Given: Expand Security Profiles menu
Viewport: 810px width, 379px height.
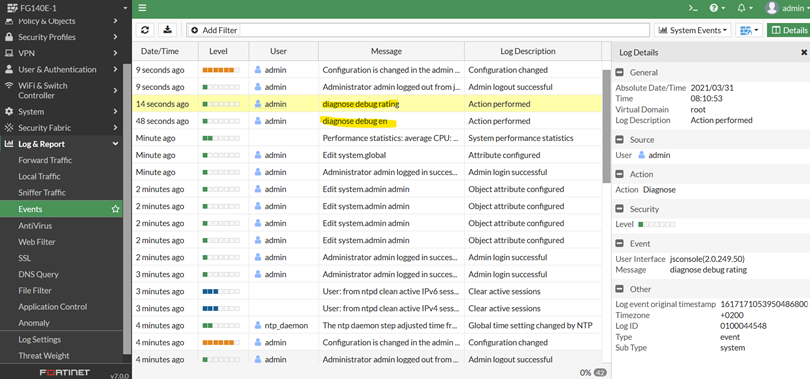Looking at the screenshot, I should click(x=61, y=37).
